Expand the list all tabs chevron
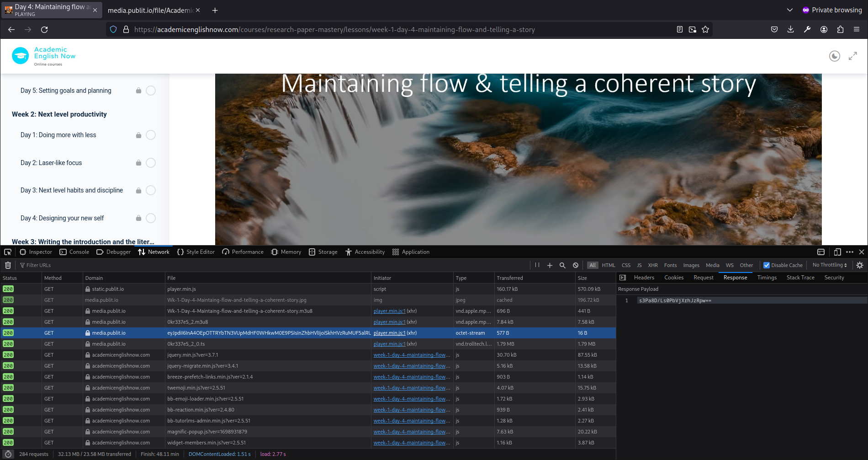The width and height of the screenshot is (868, 460). [x=789, y=10]
